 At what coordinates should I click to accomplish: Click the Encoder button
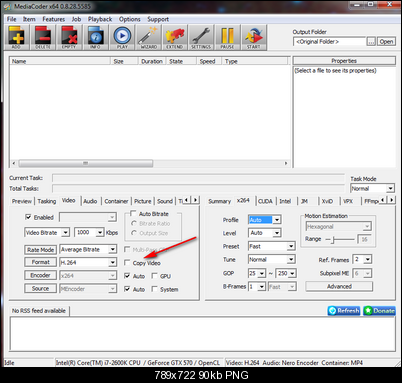(x=40, y=275)
